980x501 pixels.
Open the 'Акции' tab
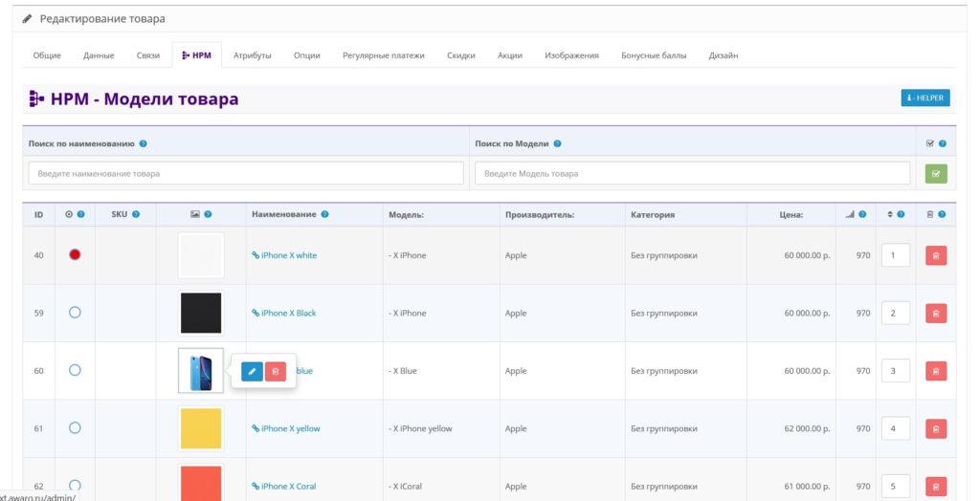point(510,54)
